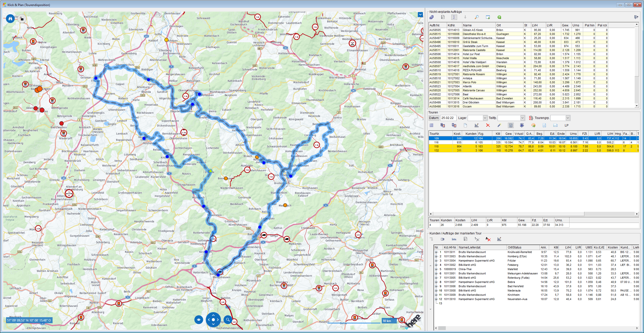Click the mug break icon in stops toolbar
This screenshot has width=644, height=333.
443,239
